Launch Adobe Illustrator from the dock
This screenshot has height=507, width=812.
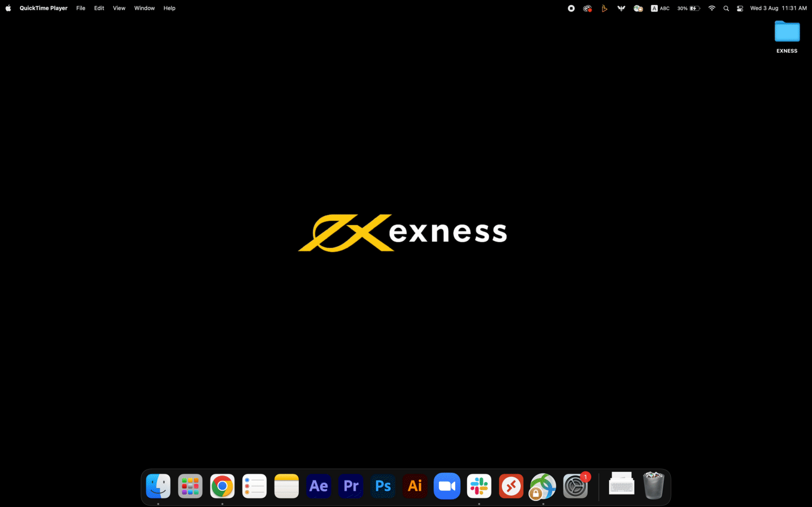pyautogui.click(x=415, y=486)
